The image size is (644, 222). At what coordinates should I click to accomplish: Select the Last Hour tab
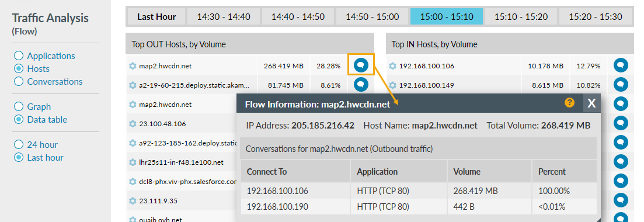pyautogui.click(x=156, y=17)
